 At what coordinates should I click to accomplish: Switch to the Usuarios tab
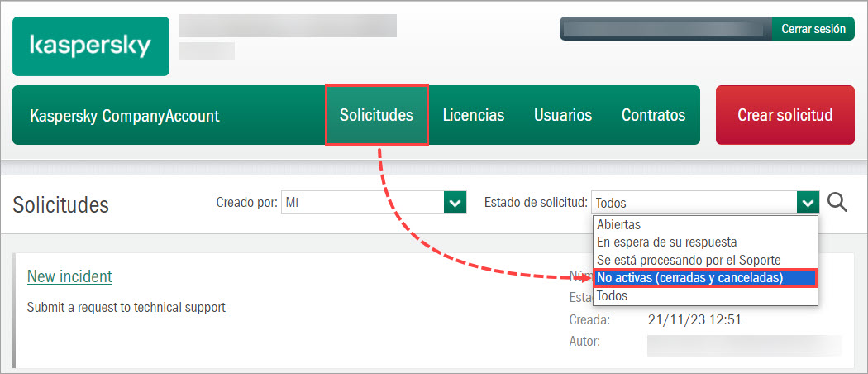tap(563, 115)
